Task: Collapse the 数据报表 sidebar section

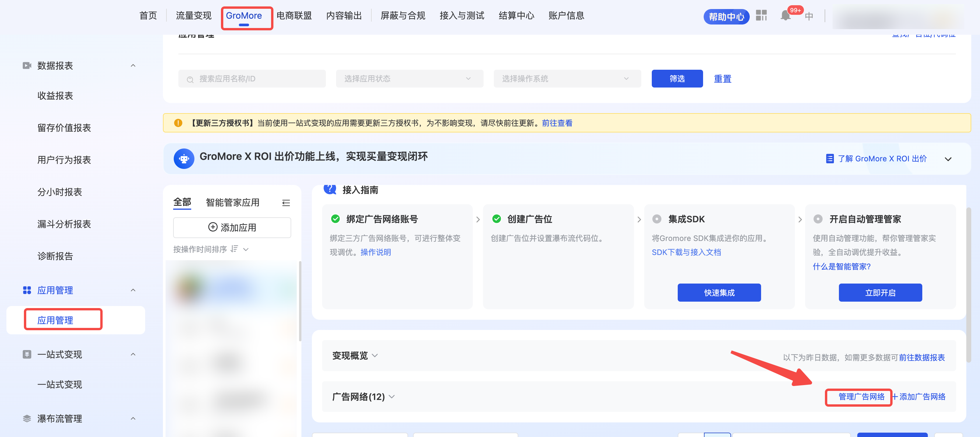Action: (133, 65)
